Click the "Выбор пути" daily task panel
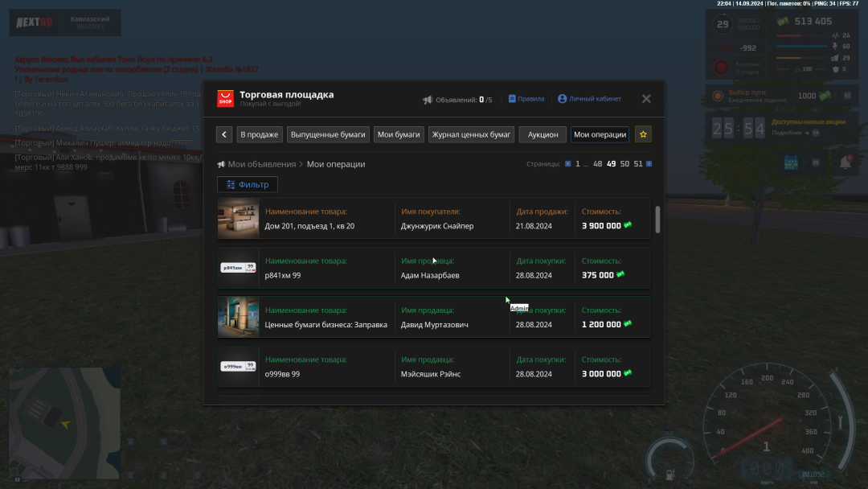The image size is (868, 489). (781, 96)
